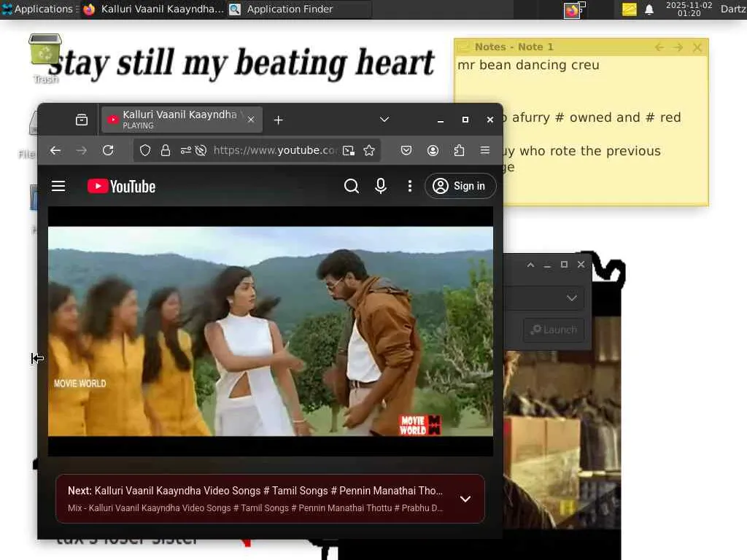Viewport: 747px width, 560px height.
Task: Close the Kalluri Vaanil Kaayndha tab
Action: pyautogui.click(x=251, y=120)
